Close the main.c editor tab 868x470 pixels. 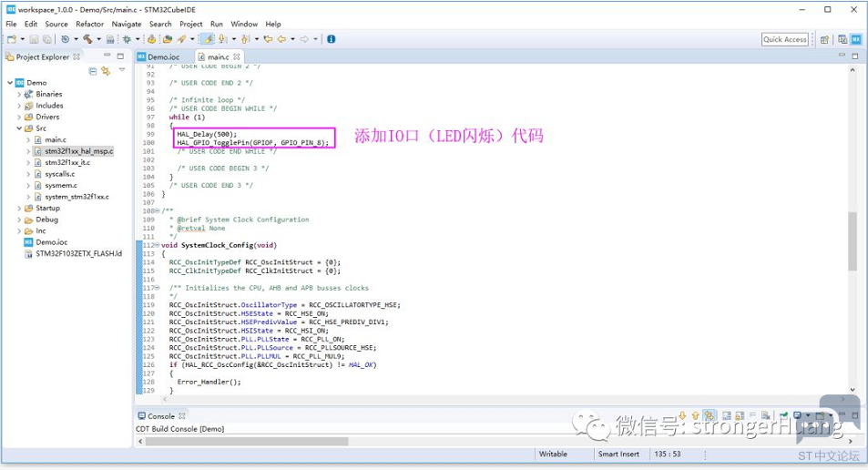coord(237,56)
